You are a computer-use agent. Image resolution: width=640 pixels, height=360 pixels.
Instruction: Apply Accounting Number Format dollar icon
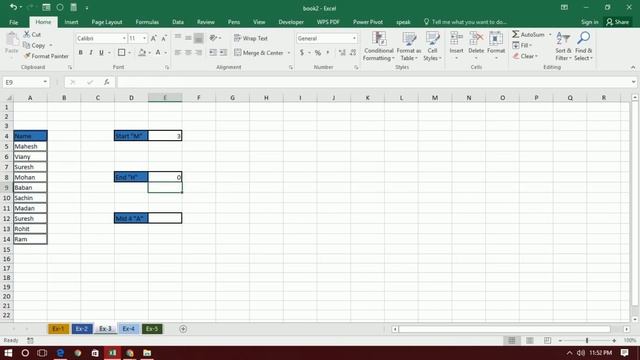point(302,53)
